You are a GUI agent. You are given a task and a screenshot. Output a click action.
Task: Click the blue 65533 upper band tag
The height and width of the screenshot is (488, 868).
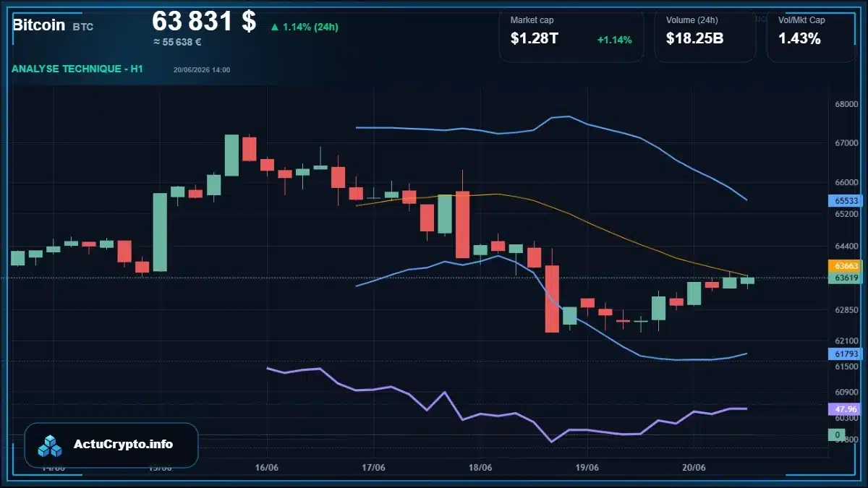pos(844,201)
